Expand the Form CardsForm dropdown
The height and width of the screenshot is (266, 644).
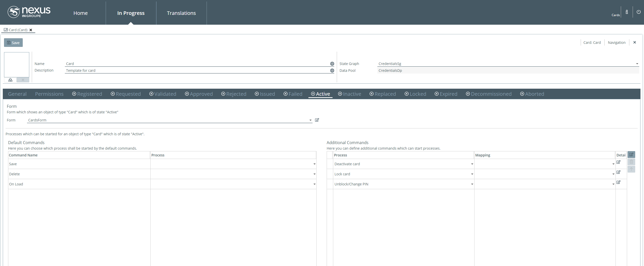[x=310, y=120]
